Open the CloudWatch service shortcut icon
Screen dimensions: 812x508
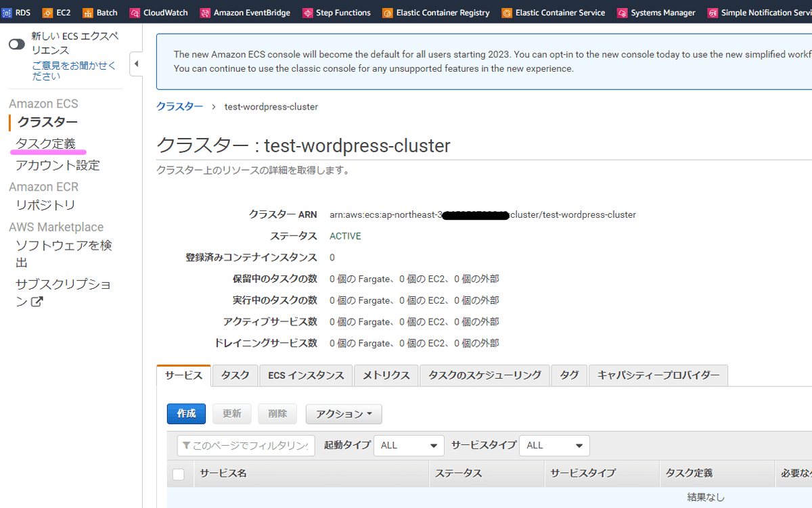click(x=135, y=12)
